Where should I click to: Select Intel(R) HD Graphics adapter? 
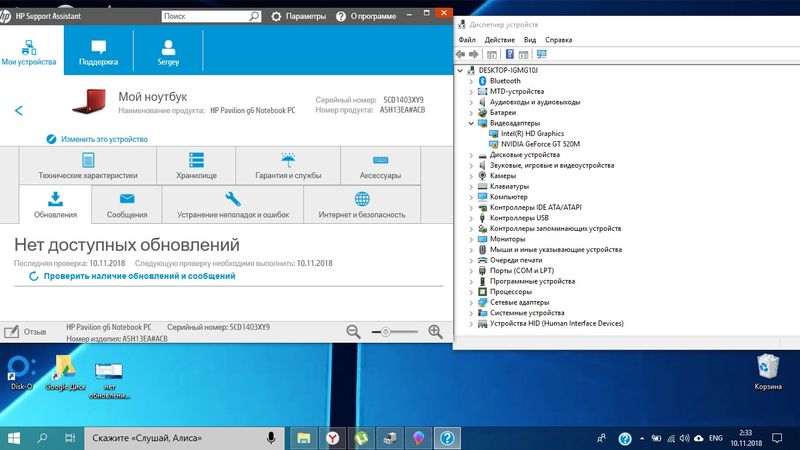pos(532,133)
